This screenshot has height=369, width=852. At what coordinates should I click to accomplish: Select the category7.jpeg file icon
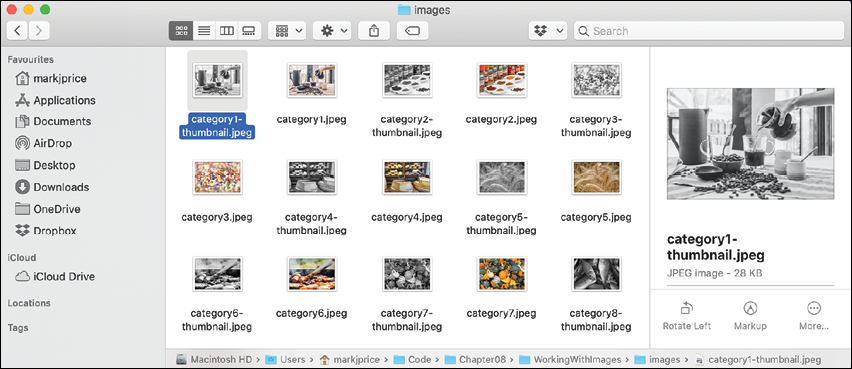pyautogui.click(x=502, y=274)
